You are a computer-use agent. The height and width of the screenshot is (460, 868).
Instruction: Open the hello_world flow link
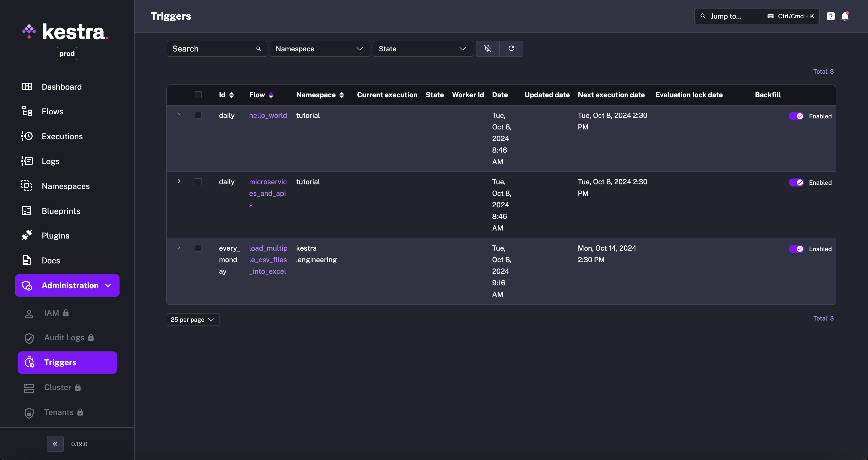click(x=268, y=115)
